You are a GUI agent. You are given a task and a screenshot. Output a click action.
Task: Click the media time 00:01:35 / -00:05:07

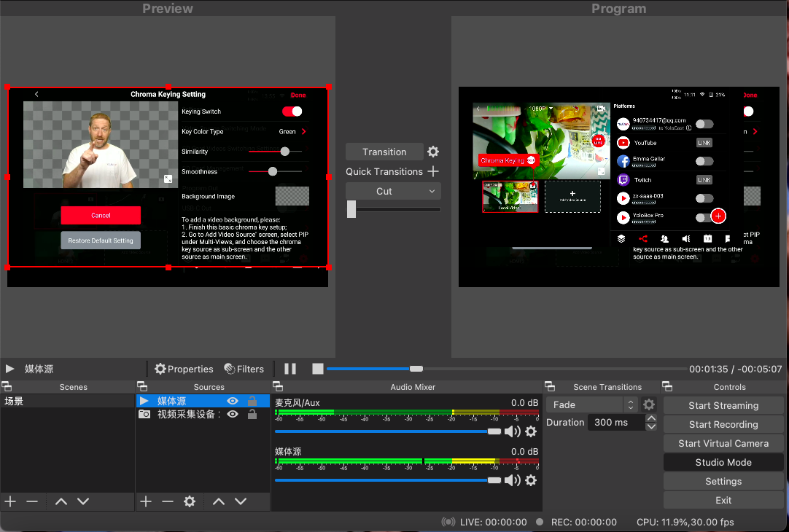click(x=735, y=369)
